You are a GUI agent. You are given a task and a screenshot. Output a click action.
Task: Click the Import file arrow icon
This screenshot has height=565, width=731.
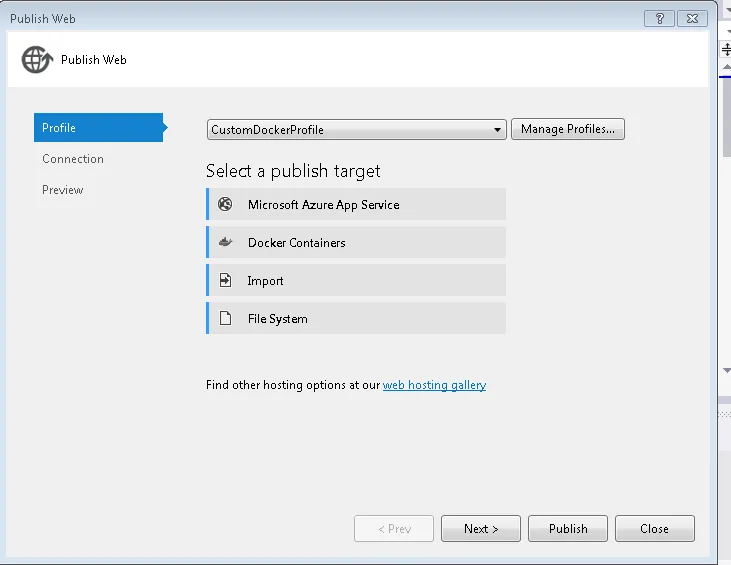coord(225,280)
